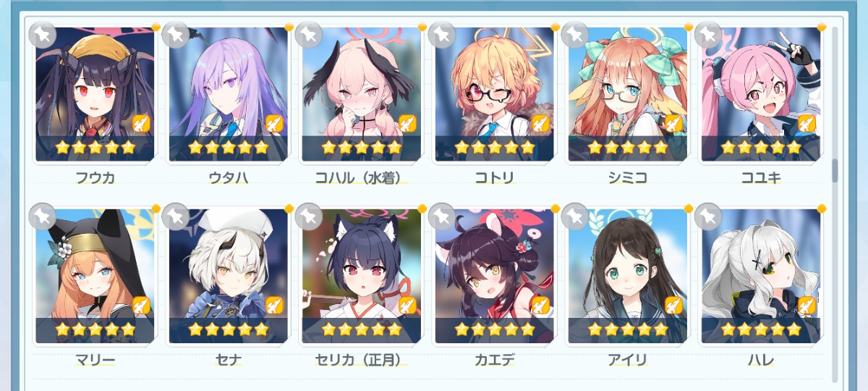Screen dimensions: 868x391
Task: Click the yellow weapon badge on アイリ
Action: tap(673, 305)
